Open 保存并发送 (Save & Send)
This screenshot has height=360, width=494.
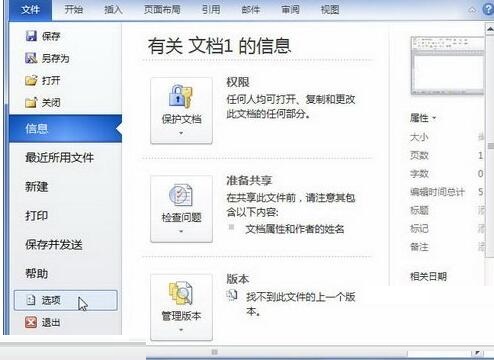pyautogui.click(x=54, y=245)
